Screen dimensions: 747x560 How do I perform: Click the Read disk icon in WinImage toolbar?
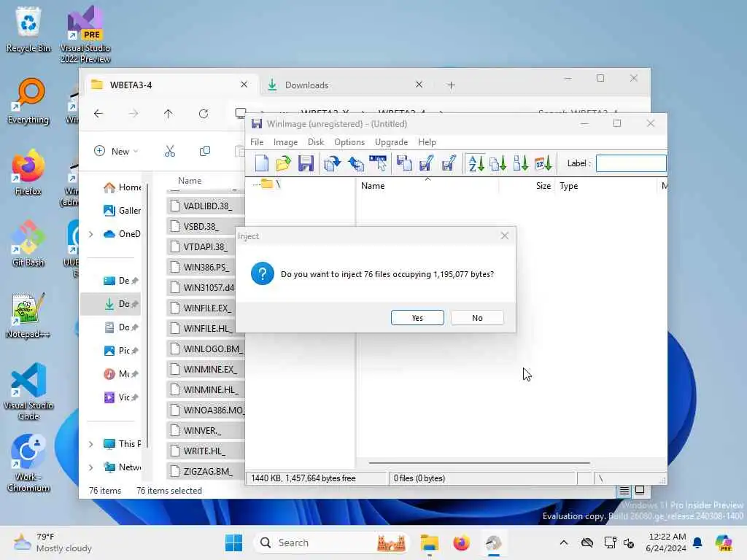tap(404, 163)
